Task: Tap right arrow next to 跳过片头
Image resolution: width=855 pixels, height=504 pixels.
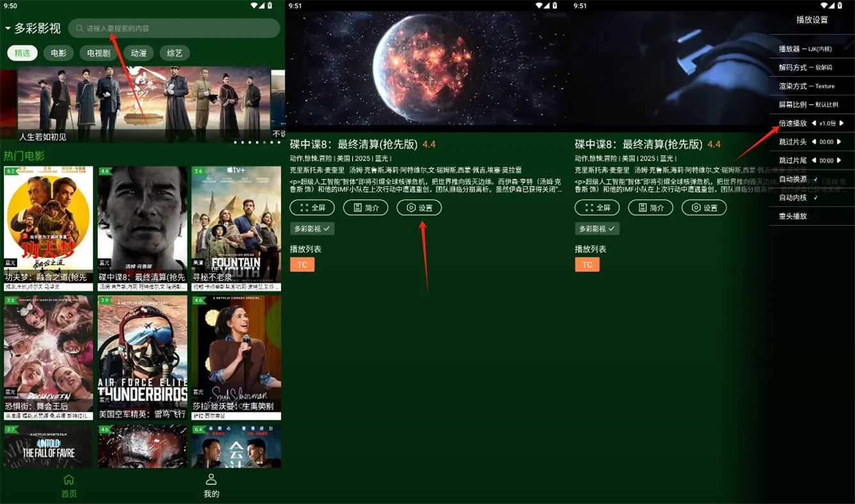Action: coord(839,142)
